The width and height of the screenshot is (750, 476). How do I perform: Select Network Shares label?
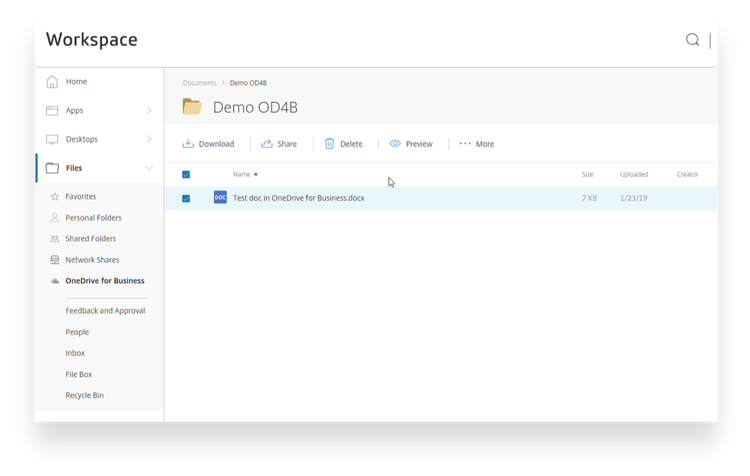[92, 260]
